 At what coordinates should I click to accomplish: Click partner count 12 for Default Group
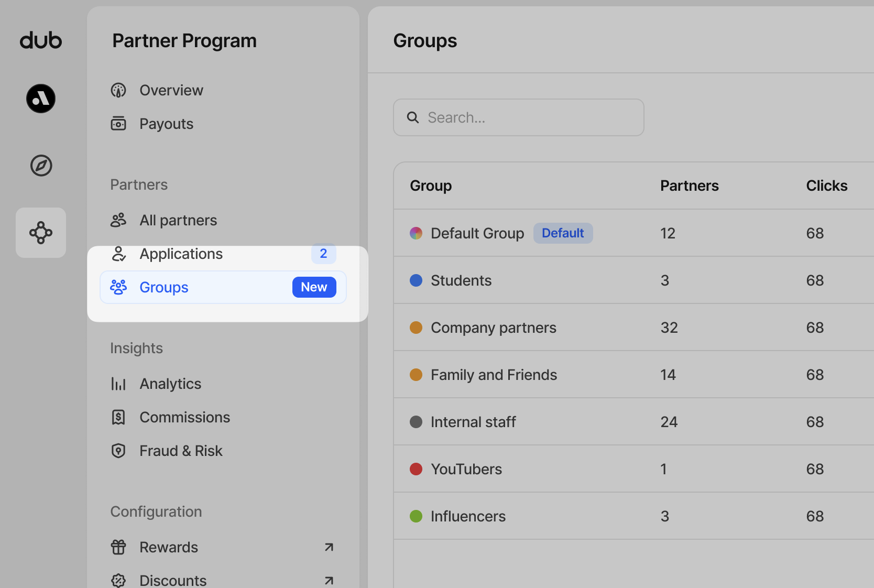tap(668, 233)
